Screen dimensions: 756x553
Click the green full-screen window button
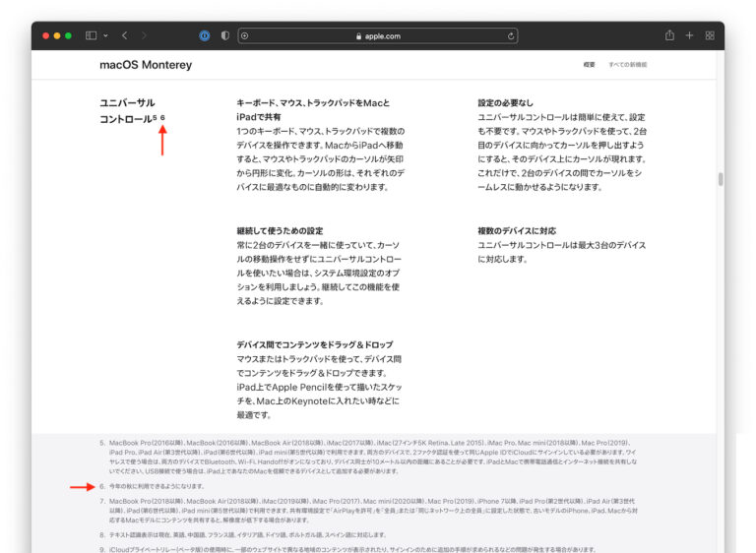click(x=68, y=35)
